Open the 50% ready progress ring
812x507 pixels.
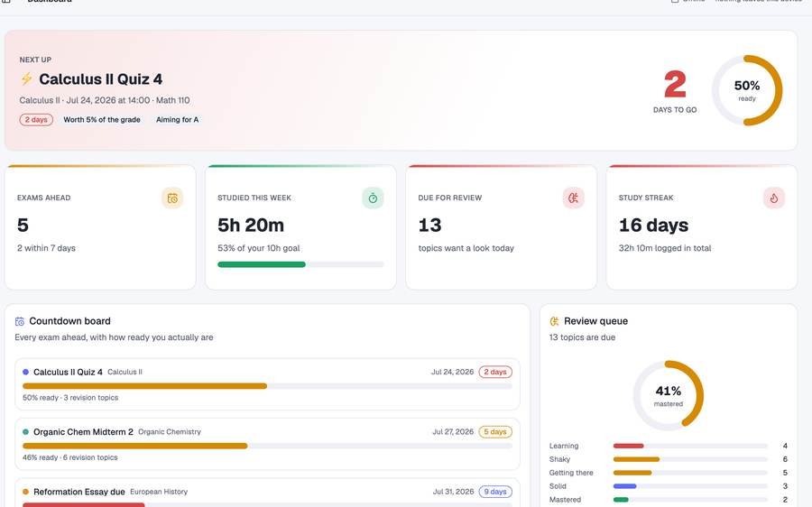pyautogui.click(x=747, y=90)
